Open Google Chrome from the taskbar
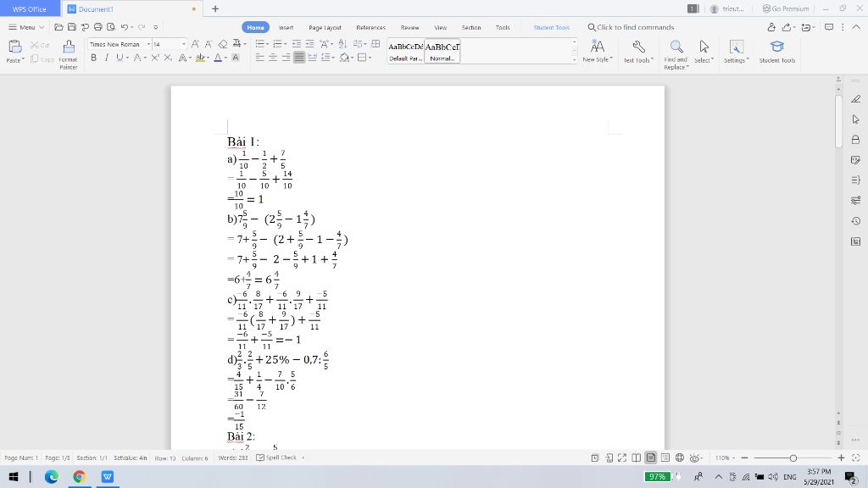Image resolution: width=868 pixels, height=488 pixels. tap(79, 476)
